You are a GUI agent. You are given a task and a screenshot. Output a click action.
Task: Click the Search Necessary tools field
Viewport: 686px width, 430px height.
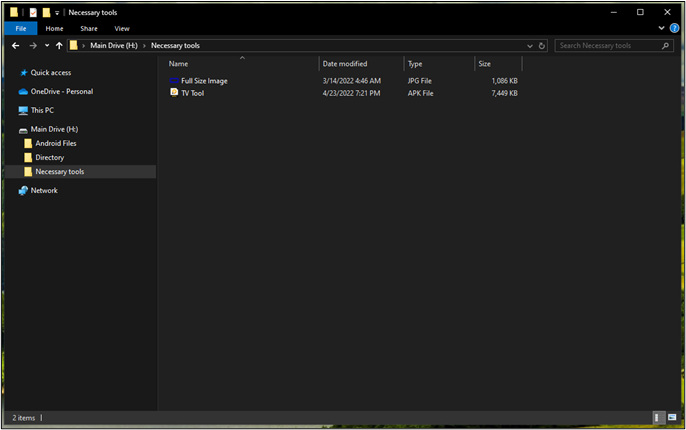[608, 46]
